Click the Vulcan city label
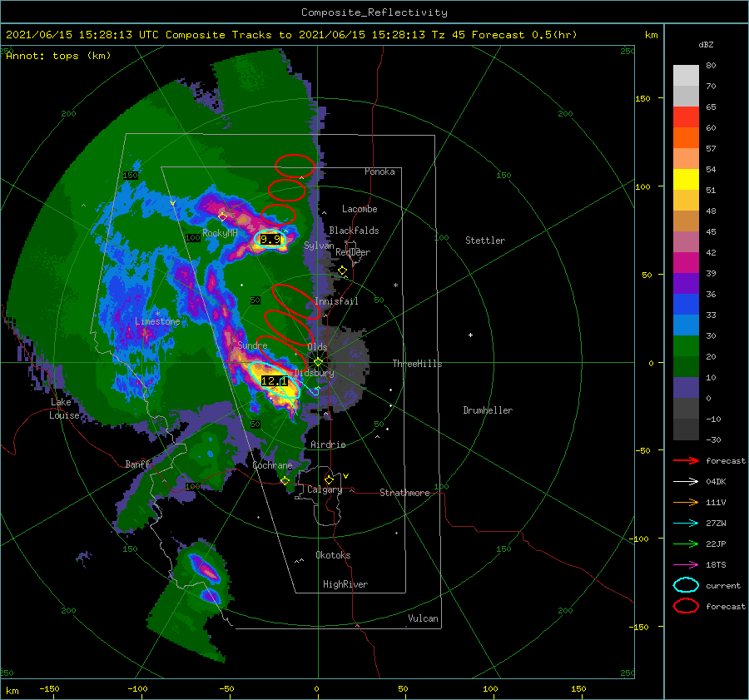 [x=423, y=618]
